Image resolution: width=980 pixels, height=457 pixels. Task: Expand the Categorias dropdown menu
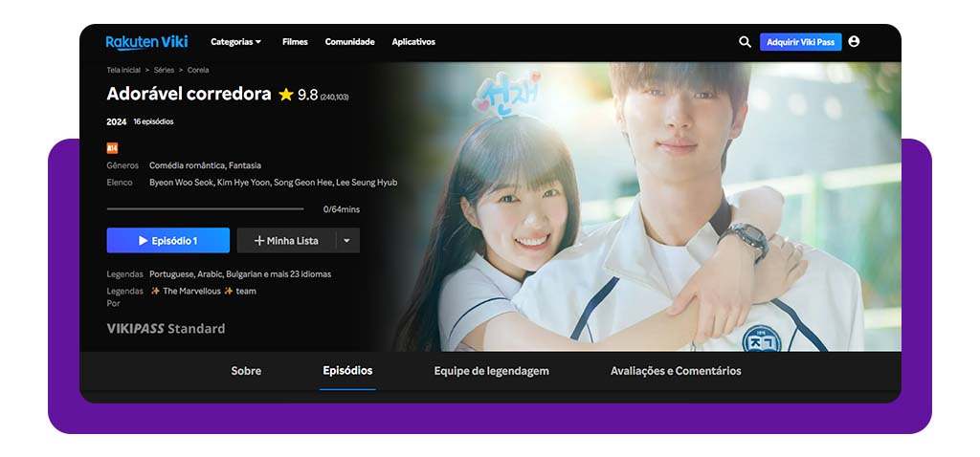235,42
